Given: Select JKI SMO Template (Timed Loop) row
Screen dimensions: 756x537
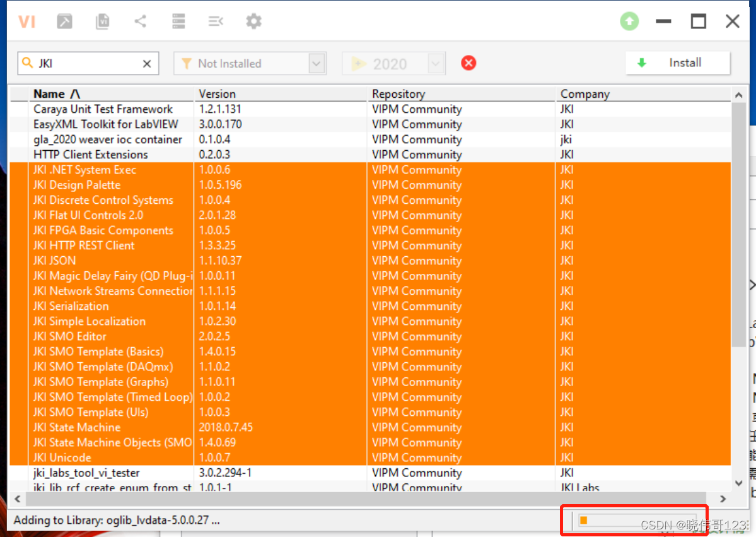Looking at the screenshot, I should pyautogui.click(x=370, y=397).
